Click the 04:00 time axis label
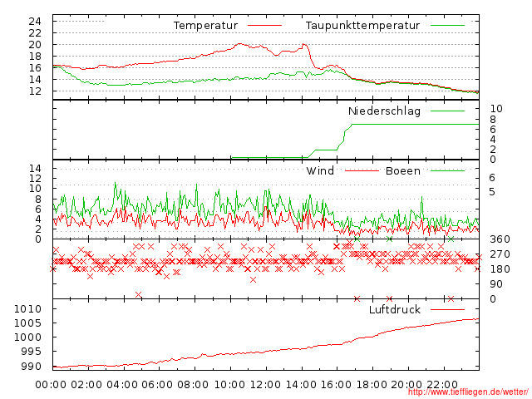This screenshot has width=532, height=399. [122, 385]
